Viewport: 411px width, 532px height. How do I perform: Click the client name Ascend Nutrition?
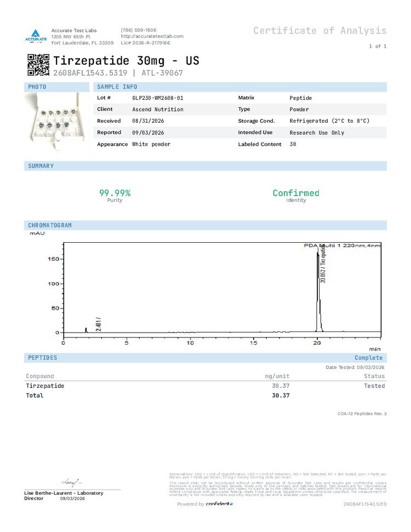tap(157, 109)
